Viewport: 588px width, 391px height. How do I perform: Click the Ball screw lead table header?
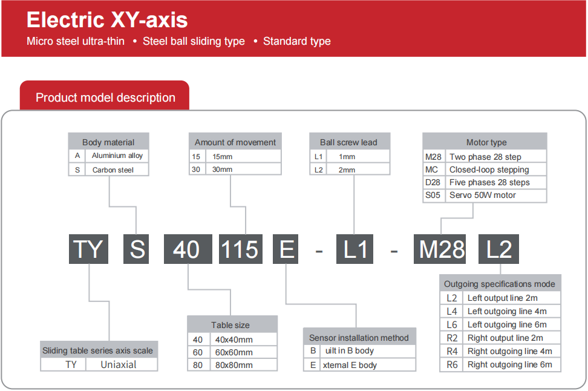(x=348, y=142)
